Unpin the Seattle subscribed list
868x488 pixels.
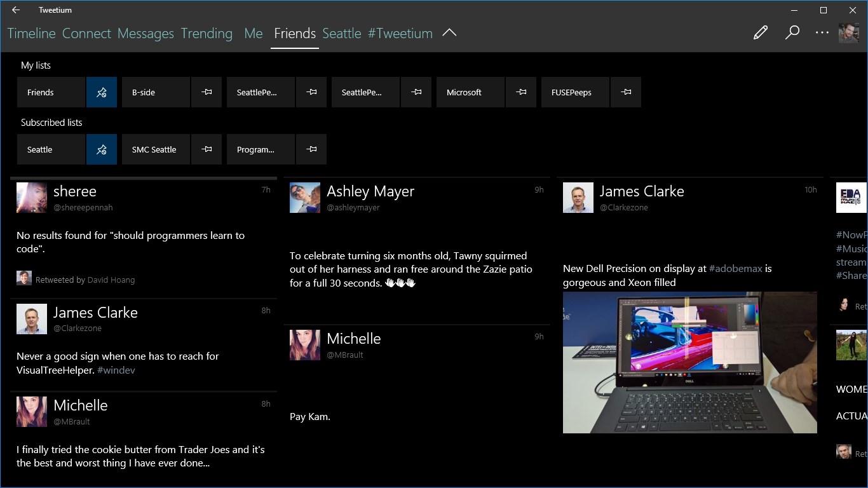tap(102, 149)
